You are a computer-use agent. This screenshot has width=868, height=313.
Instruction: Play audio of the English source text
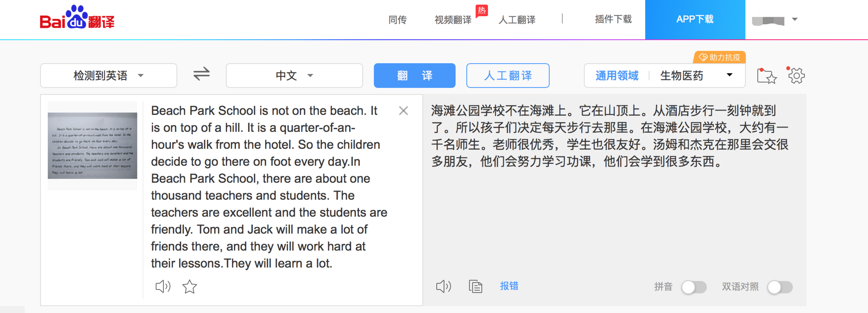163,286
